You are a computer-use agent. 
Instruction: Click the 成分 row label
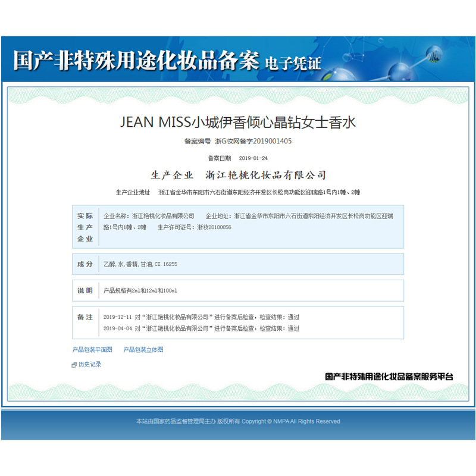[x=85, y=264]
